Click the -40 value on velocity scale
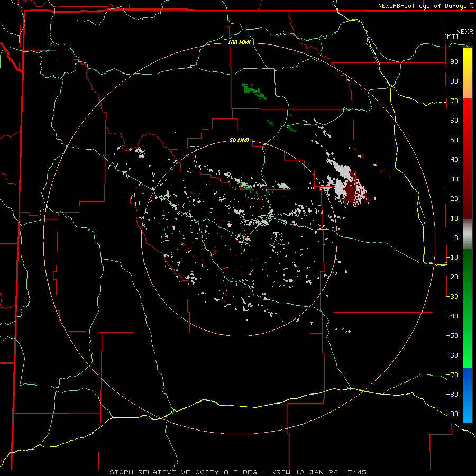The width and height of the screenshot is (476, 476). click(452, 316)
